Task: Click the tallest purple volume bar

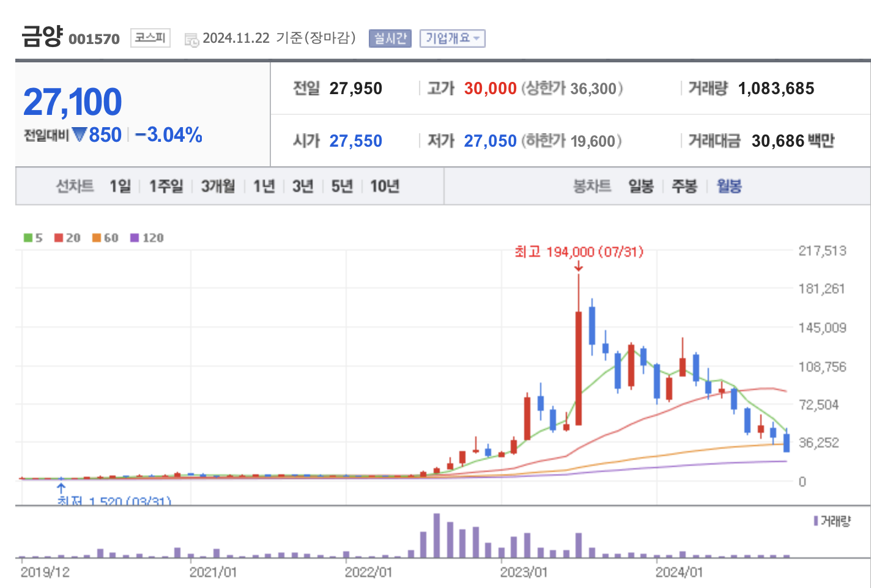Action: click(x=437, y=535)
